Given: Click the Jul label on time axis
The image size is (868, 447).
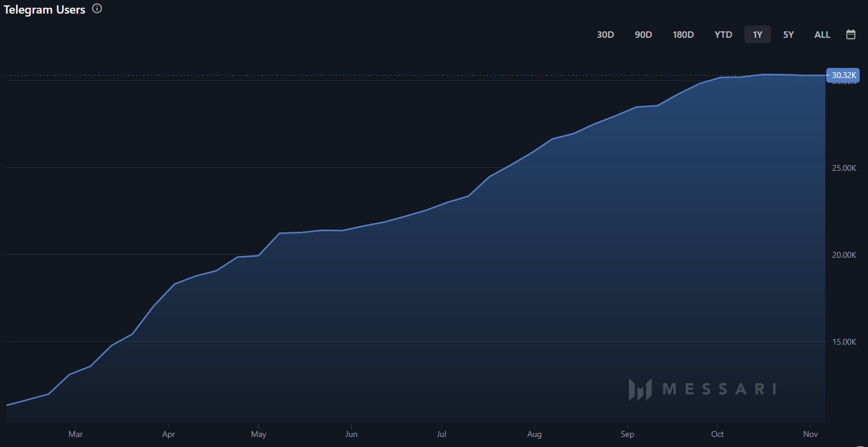Looking at the screenshot, I should [x=441, y=435].
